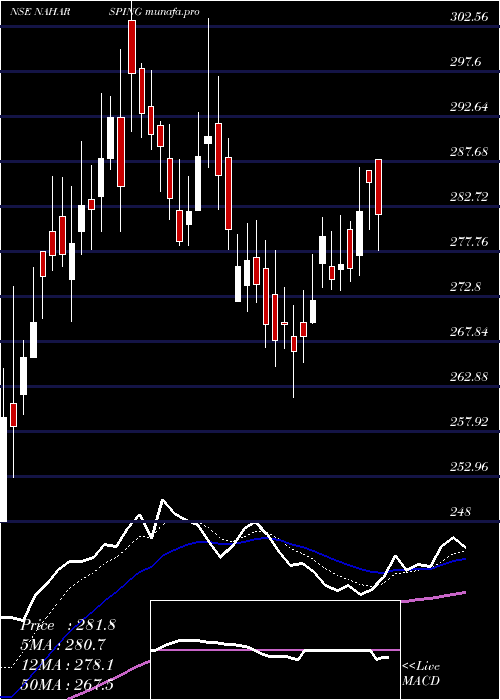Click the 287.68 price axis label

(x=469, y=152)
